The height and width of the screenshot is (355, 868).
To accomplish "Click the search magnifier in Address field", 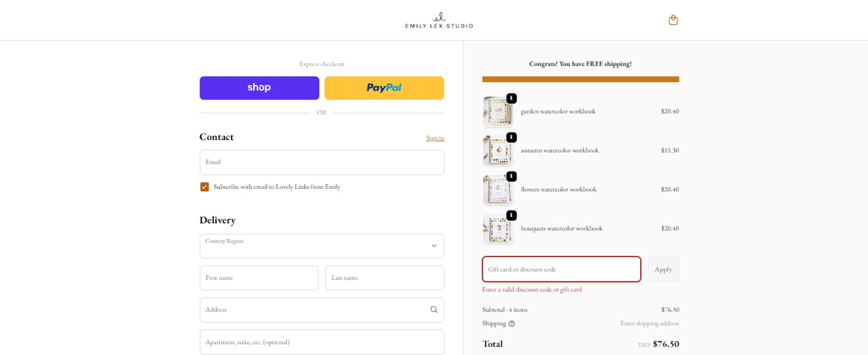I will [x=434, y=310].
